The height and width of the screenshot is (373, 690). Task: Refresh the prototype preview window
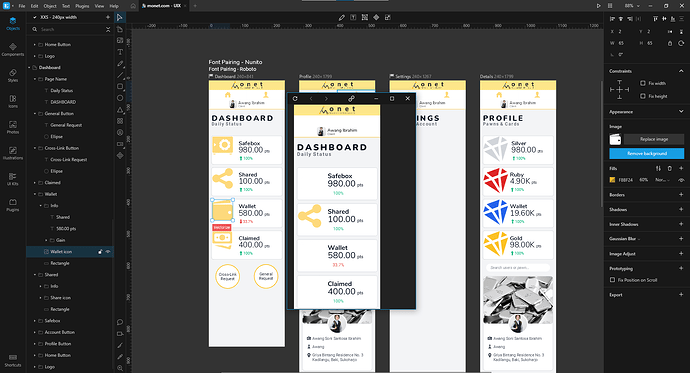pos(295,99)
